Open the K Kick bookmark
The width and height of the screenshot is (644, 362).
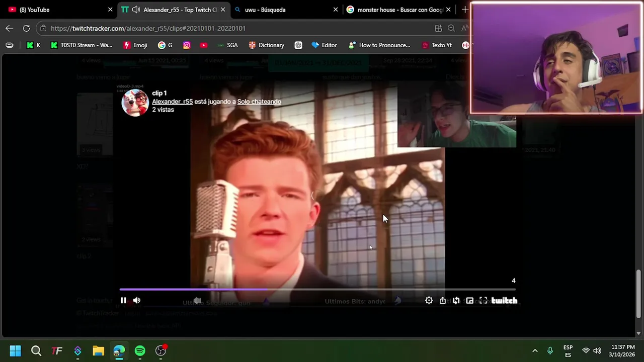33,45
